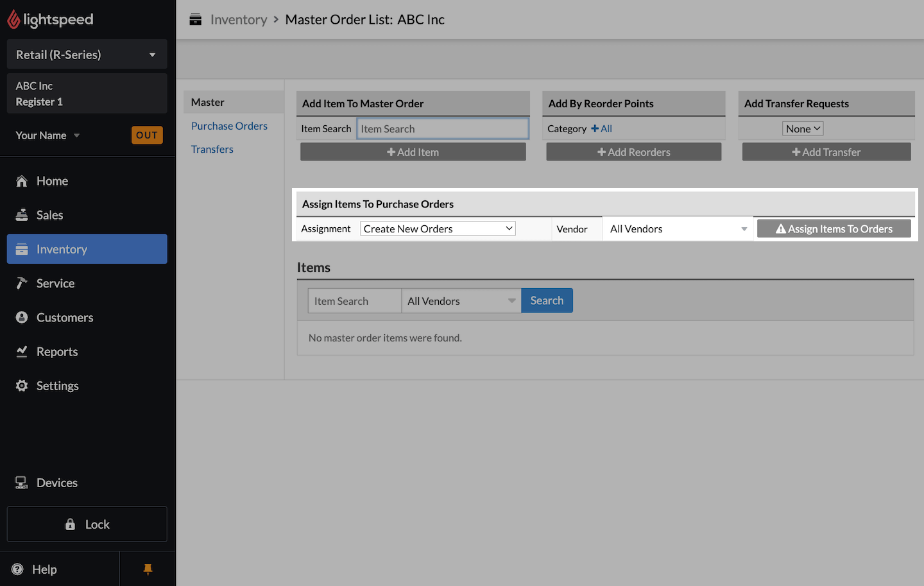Click the 'Assign Items To Purchase Orders' heading
Screen dimensions: 924x586
(x=378, y=204)
